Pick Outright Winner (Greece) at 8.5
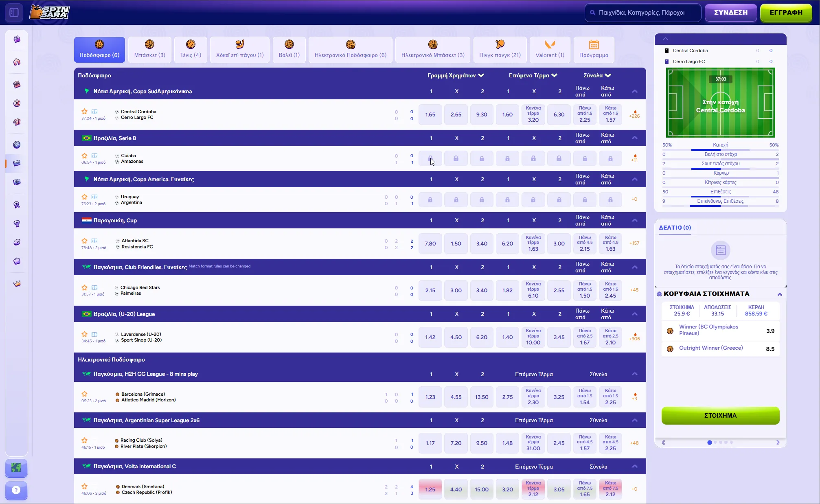 (x=720, y=348)
